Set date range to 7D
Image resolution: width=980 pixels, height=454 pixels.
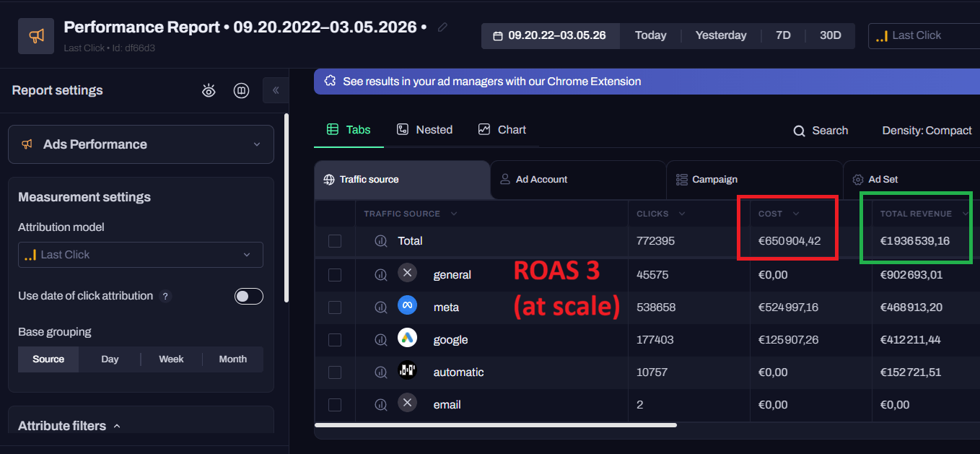point(783,35)
